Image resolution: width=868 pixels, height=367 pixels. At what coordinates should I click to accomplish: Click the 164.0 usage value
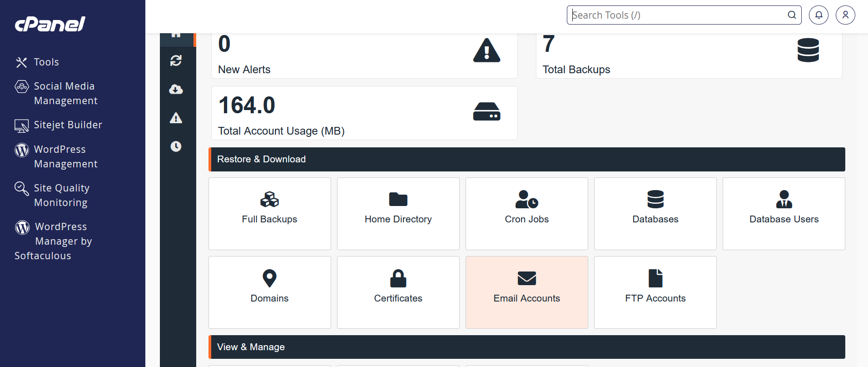coord(247,106)
